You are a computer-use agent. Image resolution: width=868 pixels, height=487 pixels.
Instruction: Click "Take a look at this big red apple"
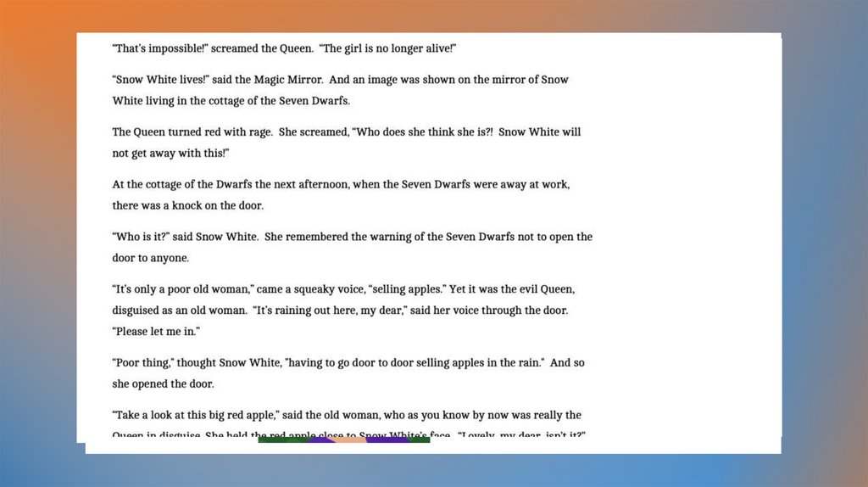click(203, 416)
